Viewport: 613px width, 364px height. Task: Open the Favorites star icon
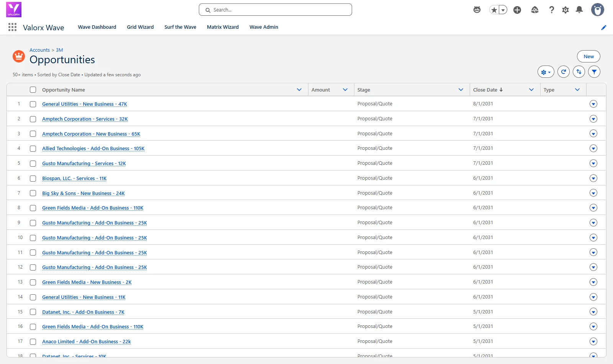pos(494,10)
